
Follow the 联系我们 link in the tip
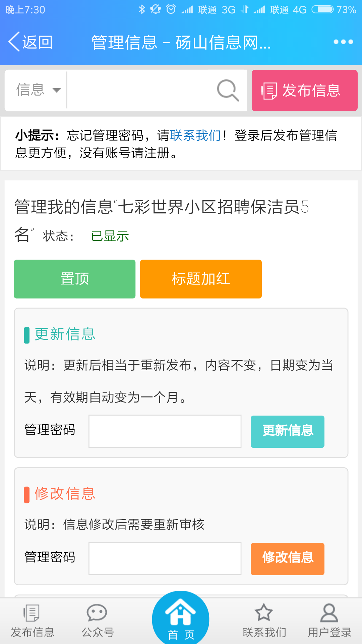point(195,136)
